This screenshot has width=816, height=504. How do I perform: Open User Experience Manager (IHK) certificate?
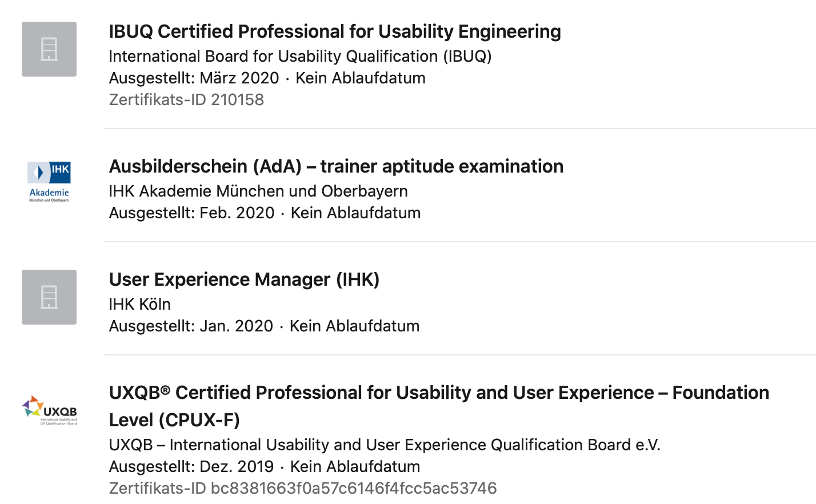tap(244, 279)
